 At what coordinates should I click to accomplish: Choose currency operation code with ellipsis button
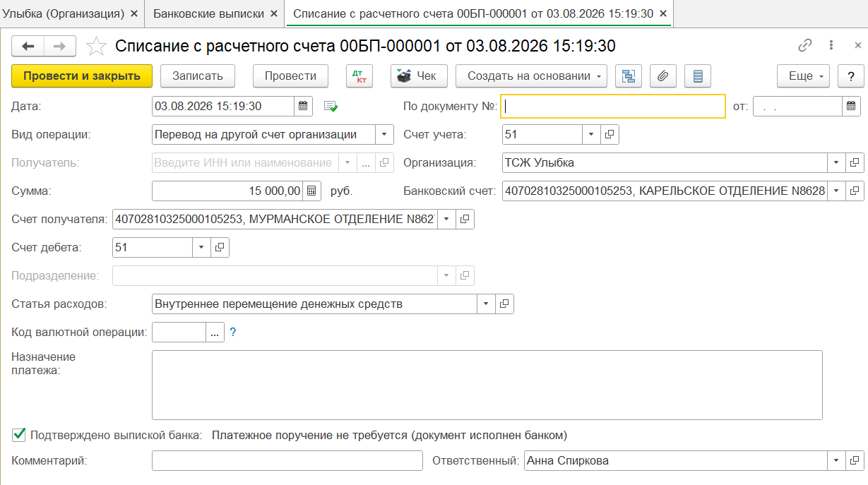(x=215, y=333)
